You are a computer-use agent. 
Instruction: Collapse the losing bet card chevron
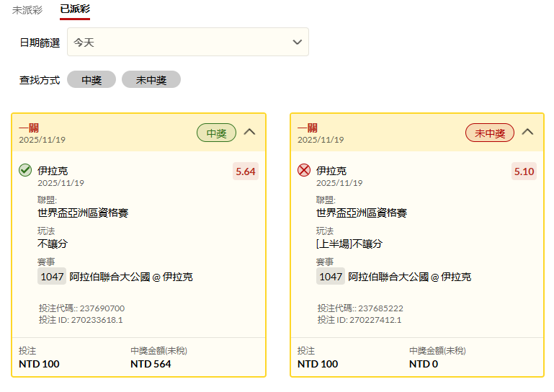pyautogui.click(x=528, y=132)
